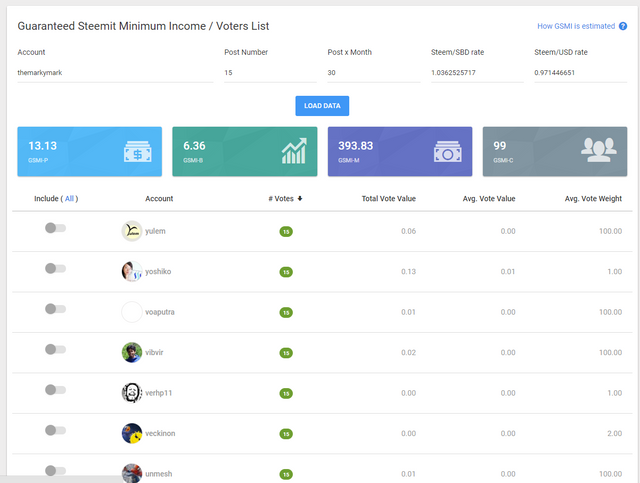640x483 pixels.
Task: Click yulem's total vote value 0.06
Action: pyautogui.click(x=408, y=231)
